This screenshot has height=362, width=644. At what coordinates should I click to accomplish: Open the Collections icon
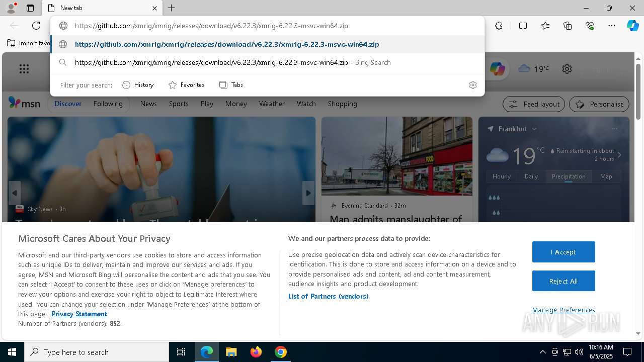pos(568,26)
